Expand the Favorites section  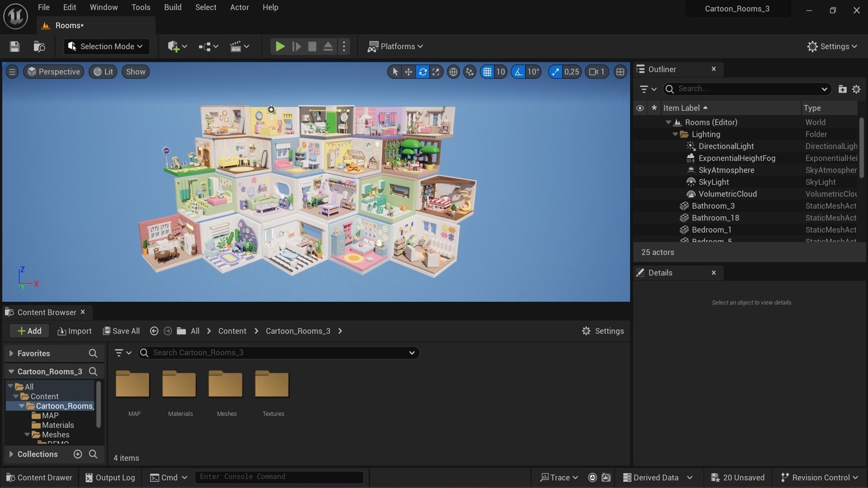click(x=11, y=353)
